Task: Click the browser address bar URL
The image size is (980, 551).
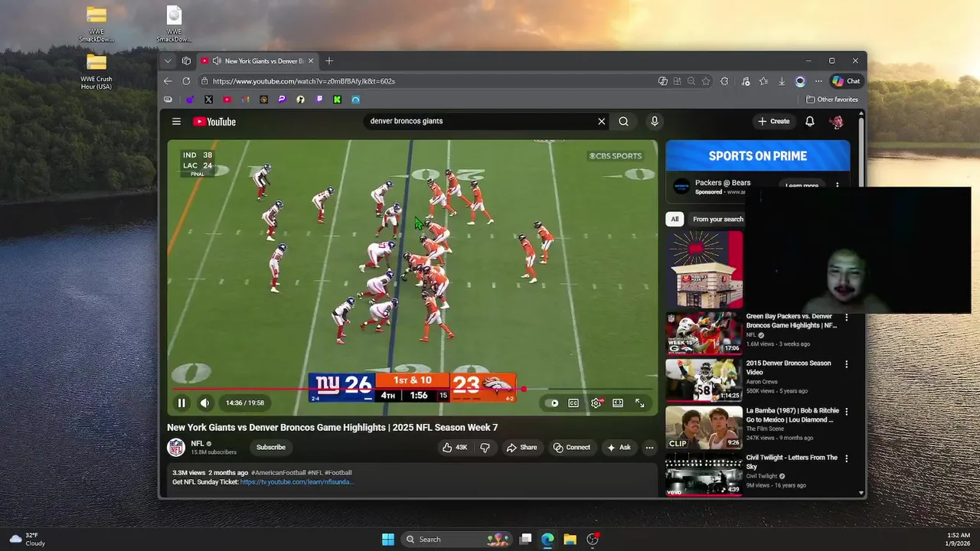Action: (304, 80)
